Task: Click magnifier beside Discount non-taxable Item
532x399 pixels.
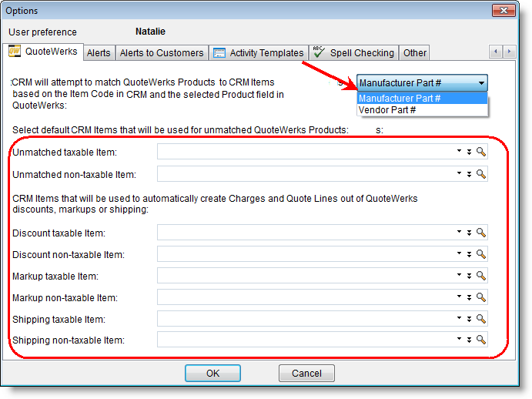Action: [x=481, y=254]
